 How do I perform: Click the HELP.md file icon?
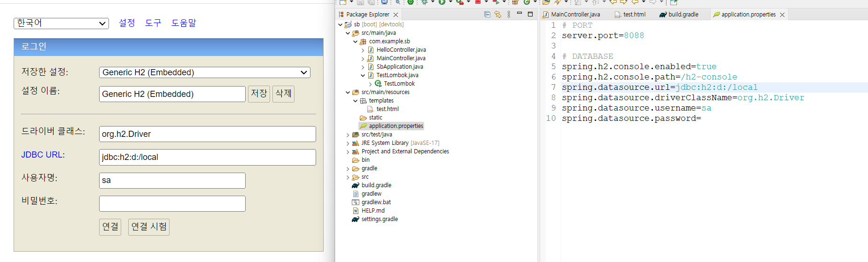point(356,211)
